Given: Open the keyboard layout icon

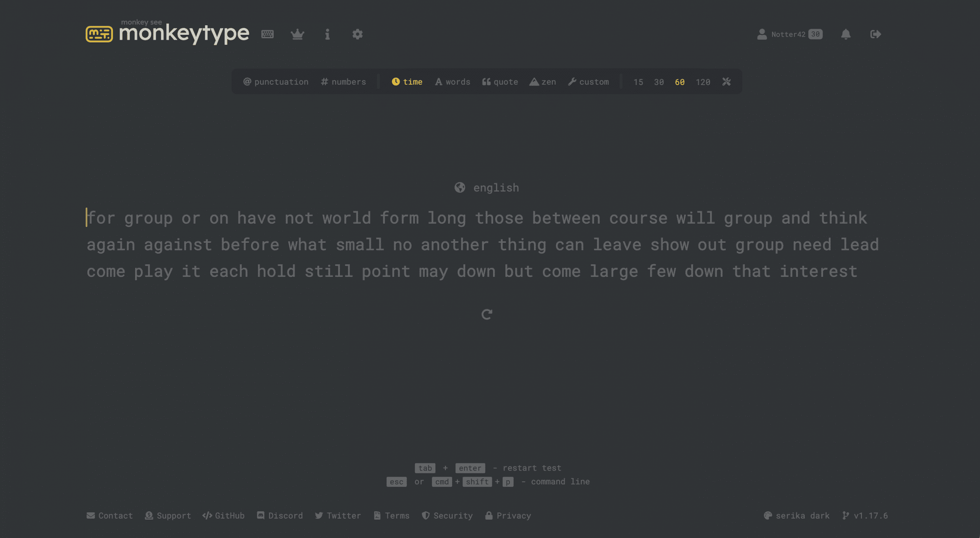Looking at the screenshot, I should coord(268,34).
